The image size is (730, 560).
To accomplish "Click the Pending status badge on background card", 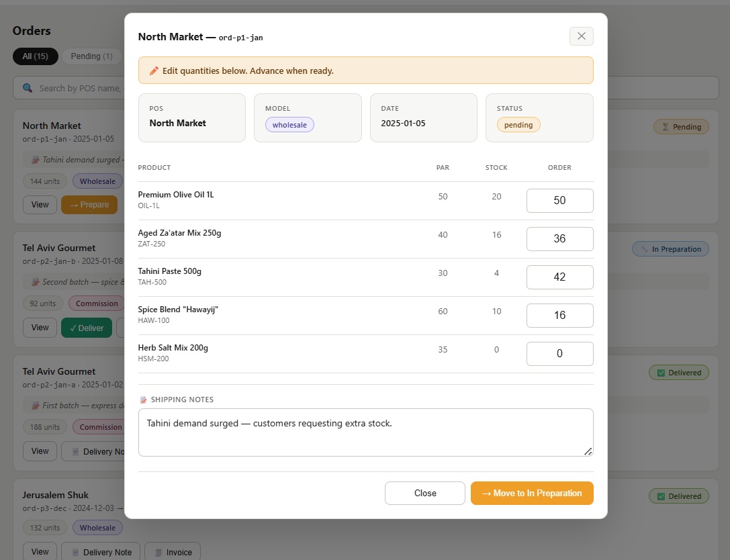I will pos(681,127).
